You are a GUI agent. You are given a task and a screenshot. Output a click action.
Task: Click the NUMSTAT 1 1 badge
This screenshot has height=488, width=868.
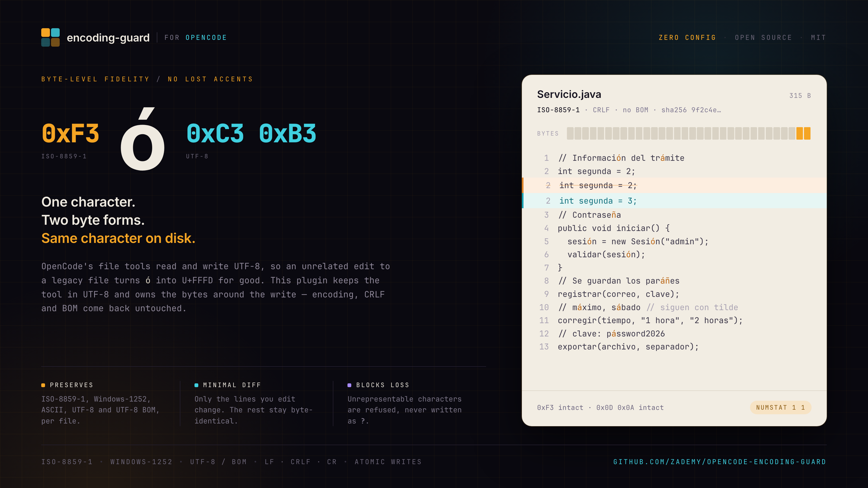pyautogui.click(x=780, y=407)
